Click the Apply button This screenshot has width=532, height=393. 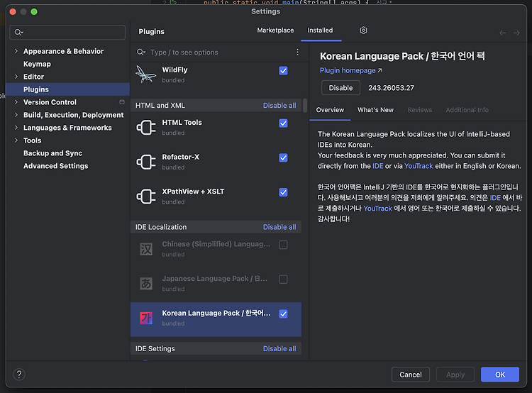coord(455,375)
